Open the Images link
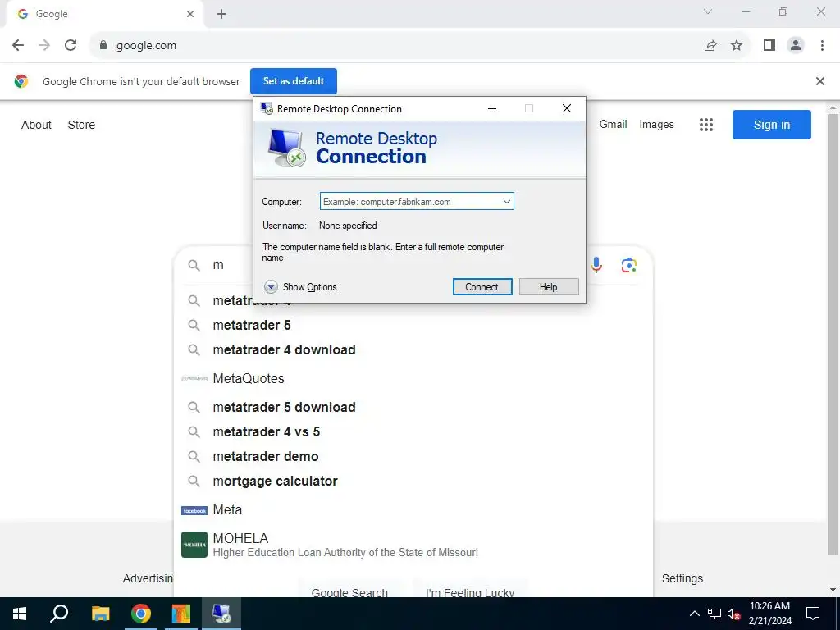Screen dimensions: 840x630 [656, 125]
